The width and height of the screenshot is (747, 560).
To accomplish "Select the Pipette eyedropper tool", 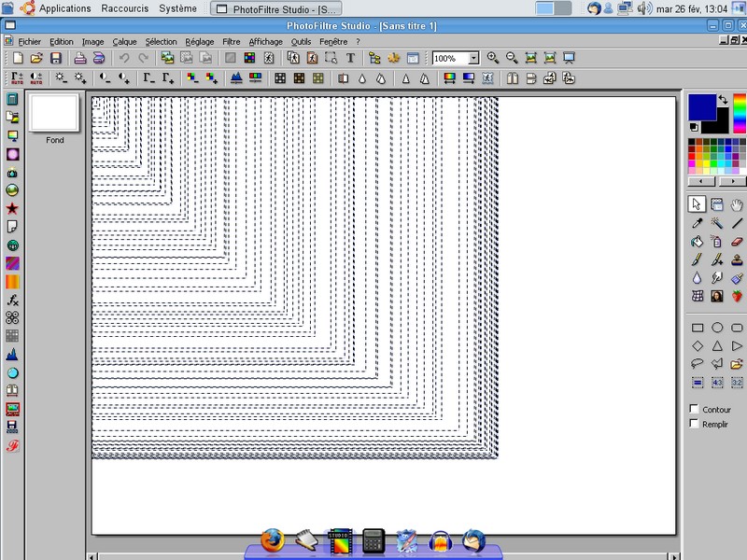I will point(697,223).
